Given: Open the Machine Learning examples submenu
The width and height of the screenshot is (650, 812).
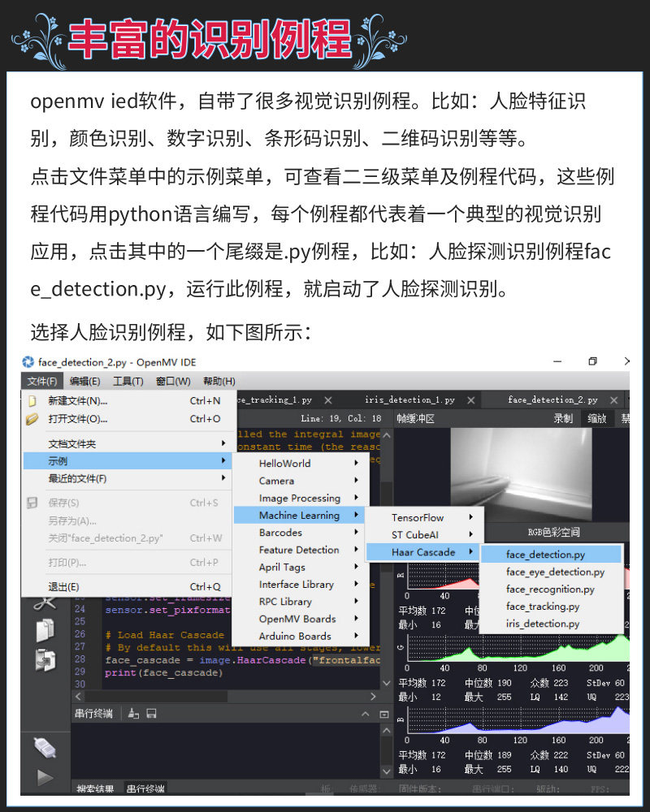Looking at the screenshot, I should (x=300, y=516).
